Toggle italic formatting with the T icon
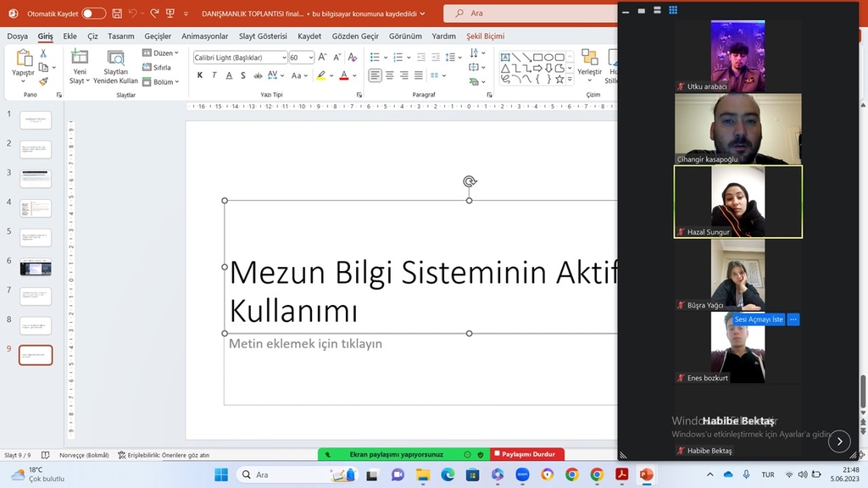868x488 pixels. coord(214,75)
